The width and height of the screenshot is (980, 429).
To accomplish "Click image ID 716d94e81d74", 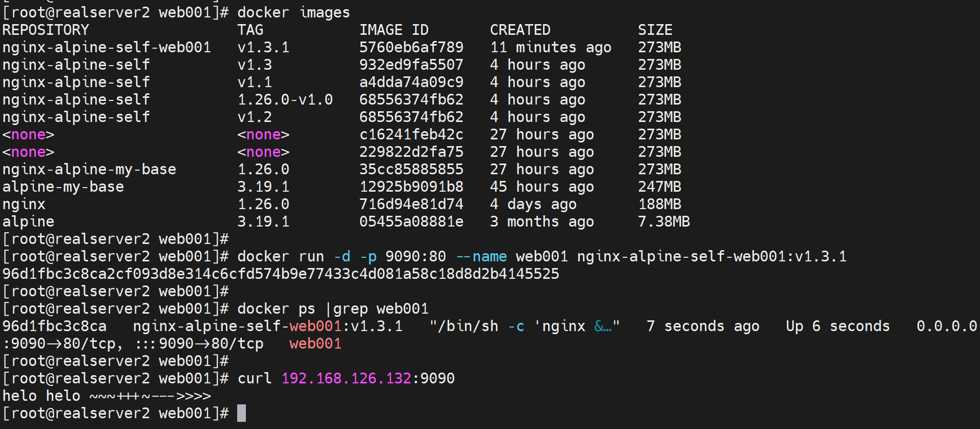I will pos(411,205).
